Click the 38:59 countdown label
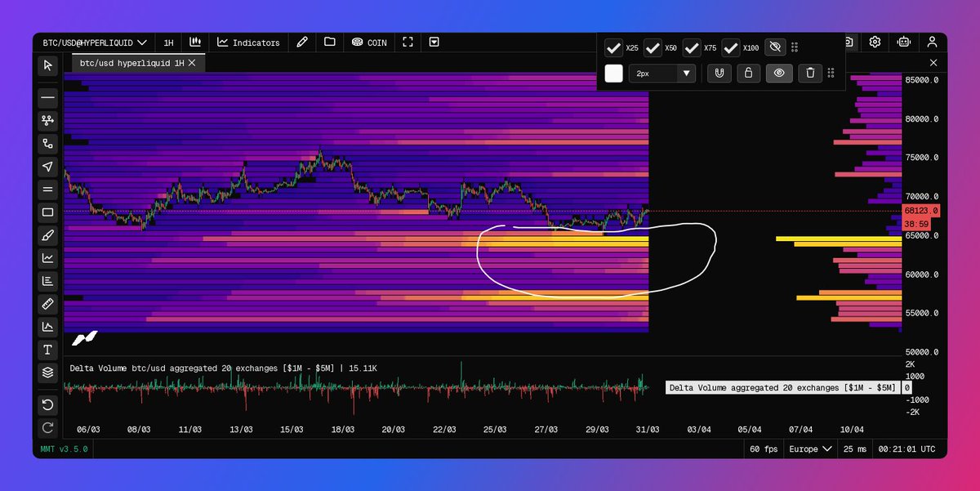This screenshot has height=491, width=980. [915, 222]
